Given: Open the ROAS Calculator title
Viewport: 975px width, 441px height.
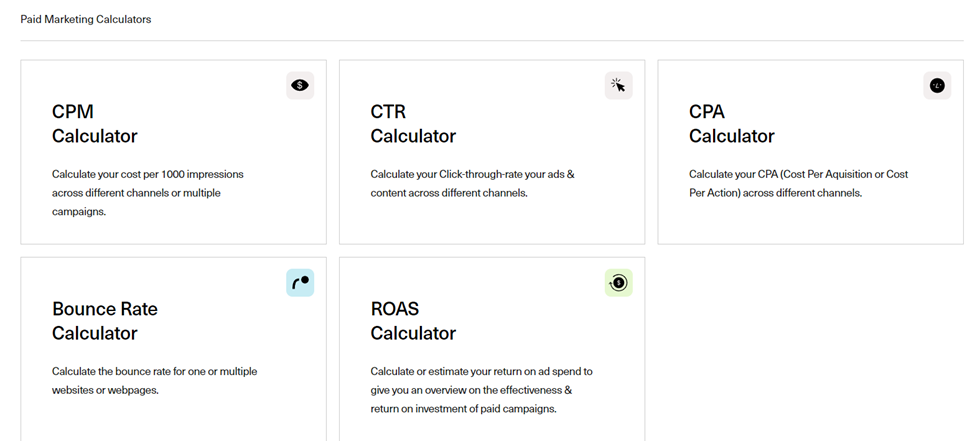Looking at the screenshot, I should [413, 321].
